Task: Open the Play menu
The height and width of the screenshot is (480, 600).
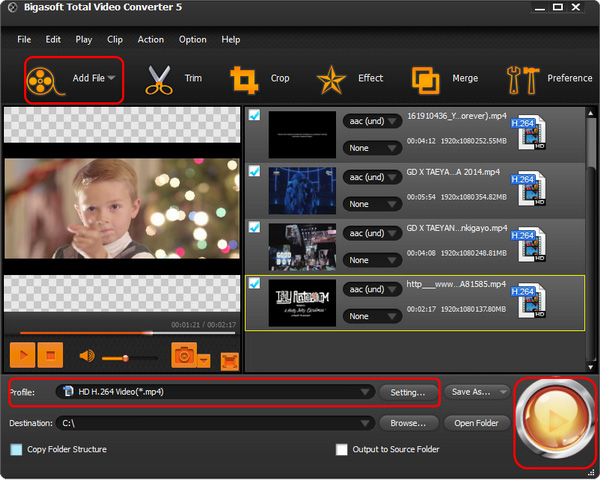Action: tap(83, 39)
